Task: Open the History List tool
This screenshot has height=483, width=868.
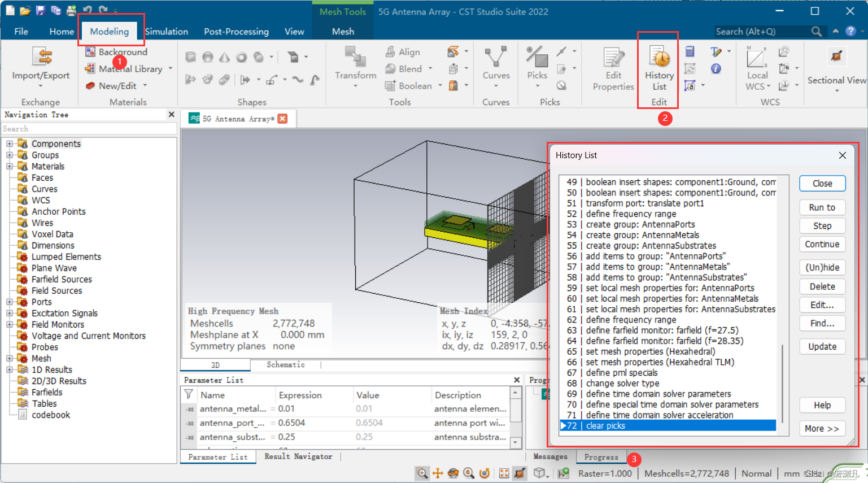Action: pyautogui.click(x=659, y=69)
